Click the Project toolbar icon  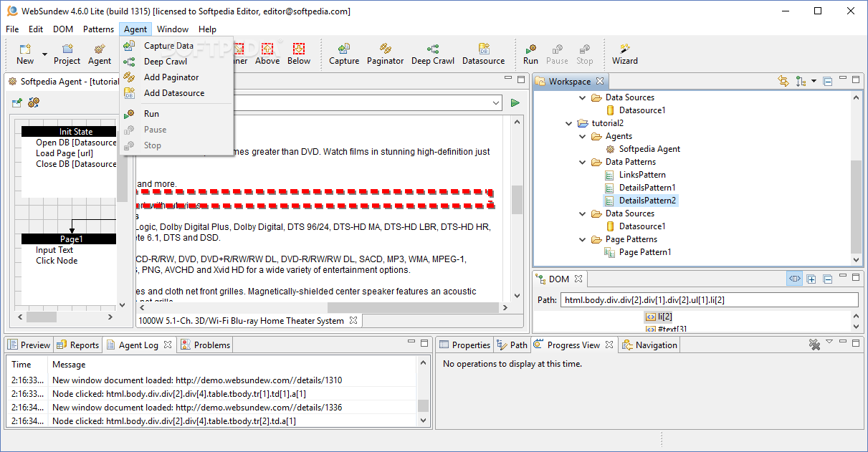tap(67, 54)
